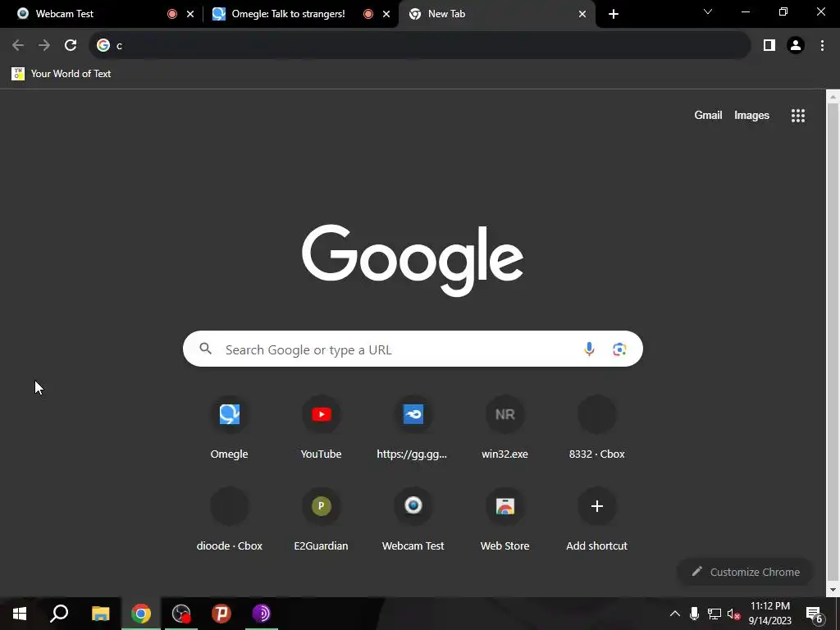Open network status in system tray

pyautogui.click(x=714, y=614)
